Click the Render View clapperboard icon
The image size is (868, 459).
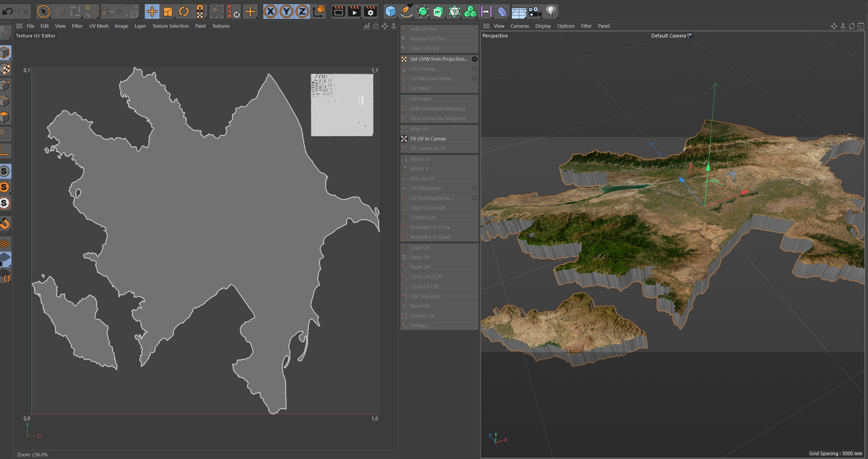(x=338, y=12)
